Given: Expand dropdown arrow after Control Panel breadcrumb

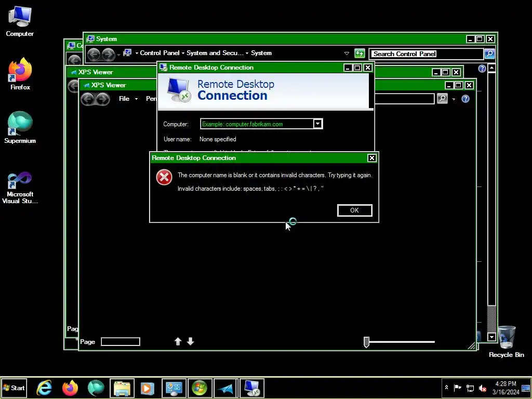Looking at the screenshot, I should pos(183,54).
